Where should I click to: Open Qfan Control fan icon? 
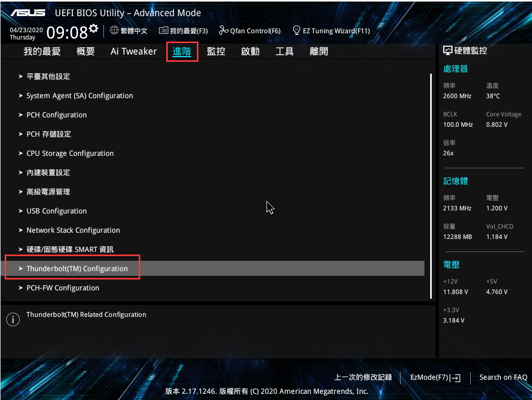pyautogui.click(x=224, y=31)
